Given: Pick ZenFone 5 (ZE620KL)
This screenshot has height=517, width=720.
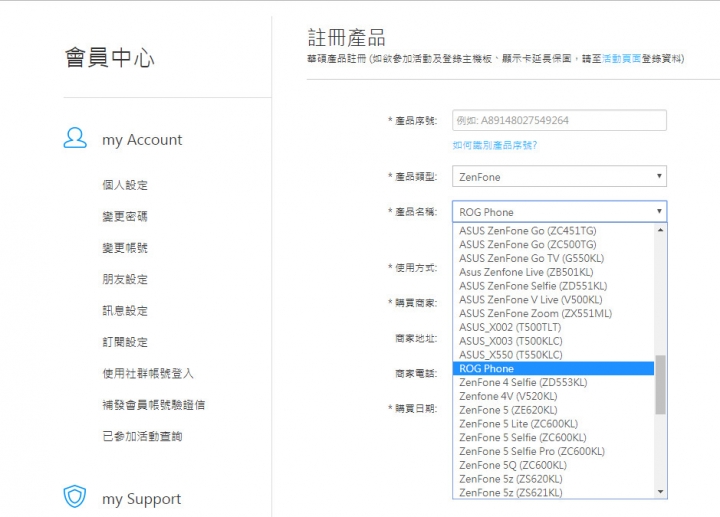Looking at the screenshot, I should click(x=553, y=410).
